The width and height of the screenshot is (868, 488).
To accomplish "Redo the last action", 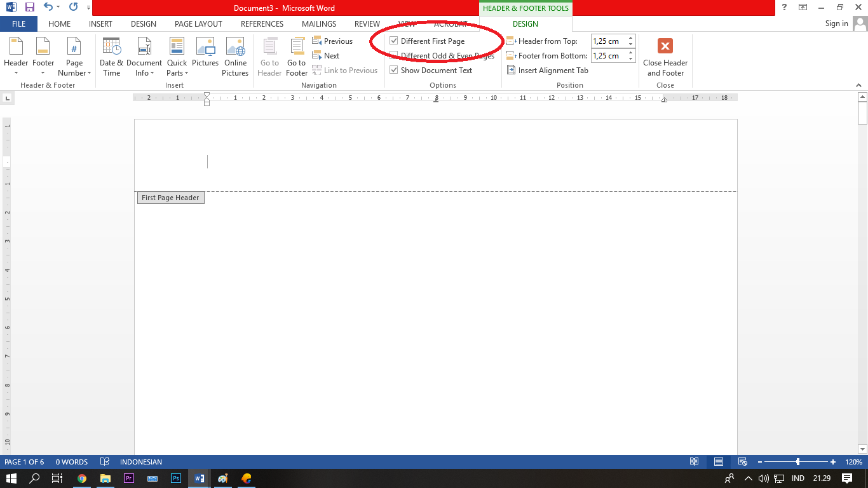I will click(73, 8).
